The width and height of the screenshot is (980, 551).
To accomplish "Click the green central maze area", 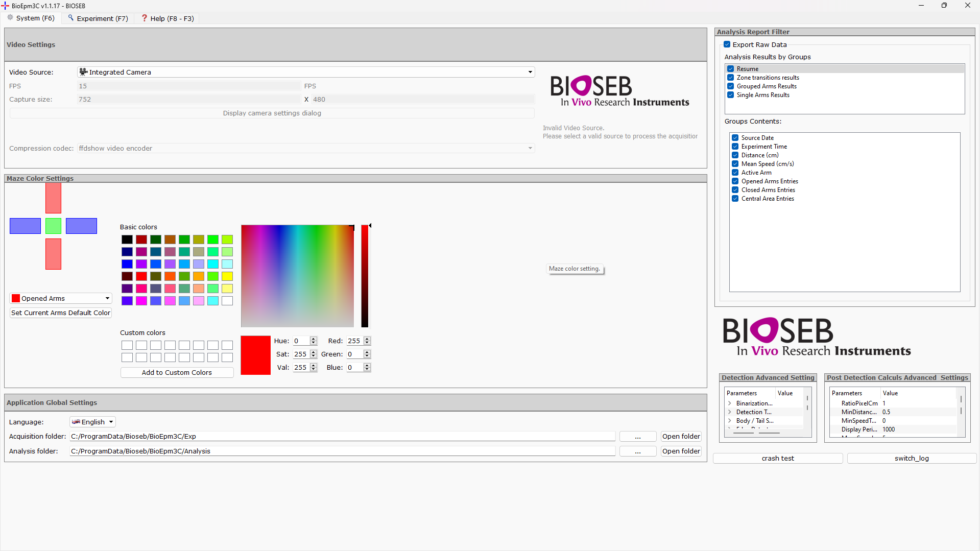I will (53, 226).
